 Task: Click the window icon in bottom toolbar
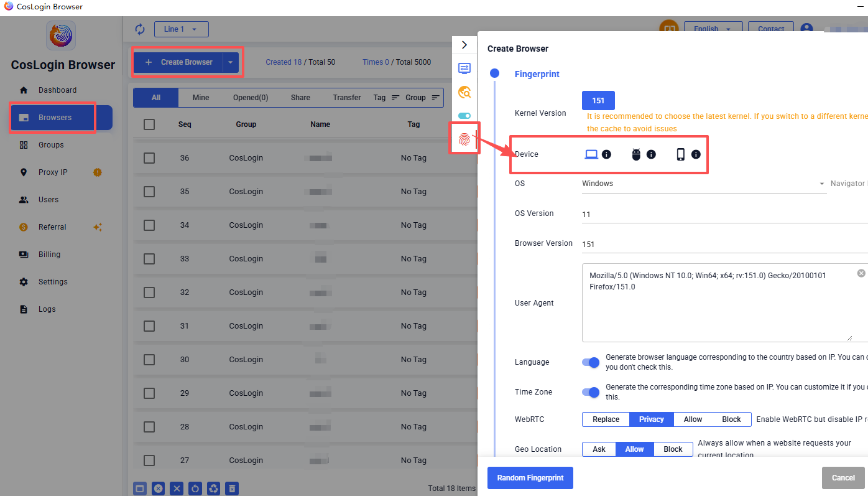click(140, 489)
